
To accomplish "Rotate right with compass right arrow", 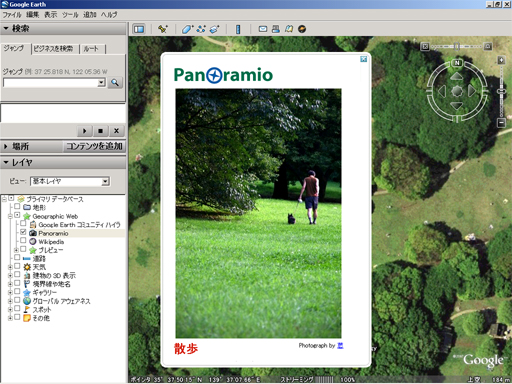I will pos(472,91).
